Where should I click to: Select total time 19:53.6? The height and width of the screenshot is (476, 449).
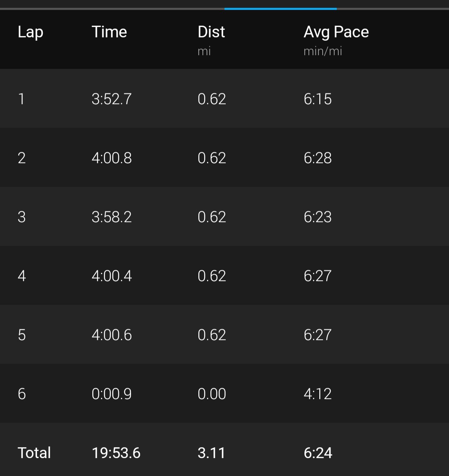116,453
